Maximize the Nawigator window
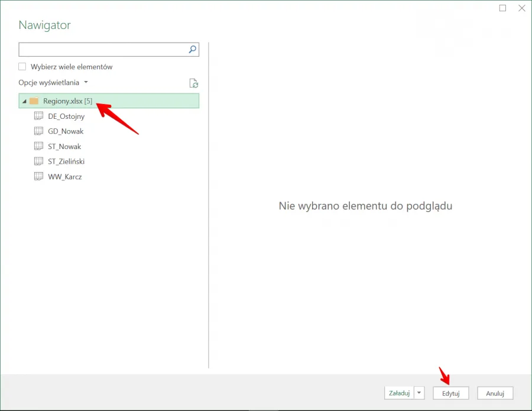This screenshot has height=411, width=532. coord(502,8)
